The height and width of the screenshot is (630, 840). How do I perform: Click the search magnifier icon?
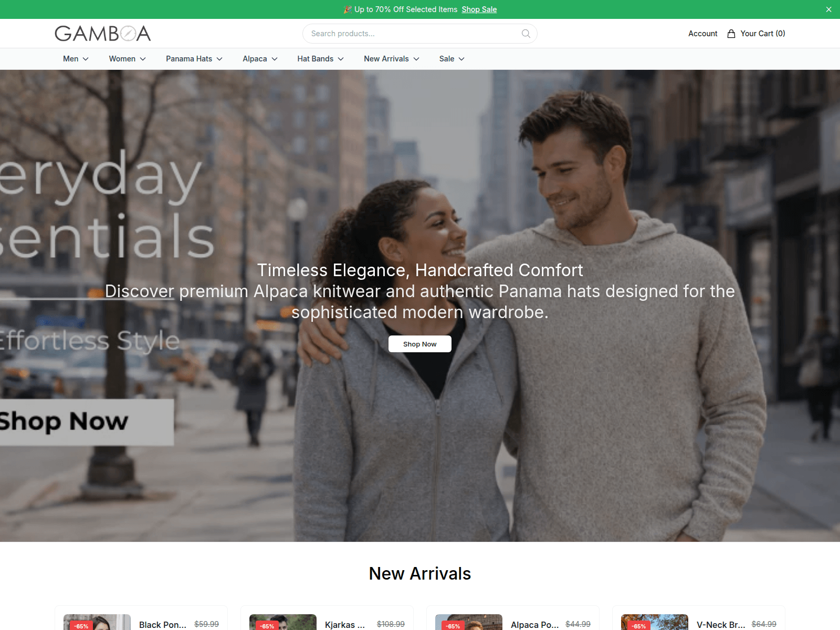526,34
